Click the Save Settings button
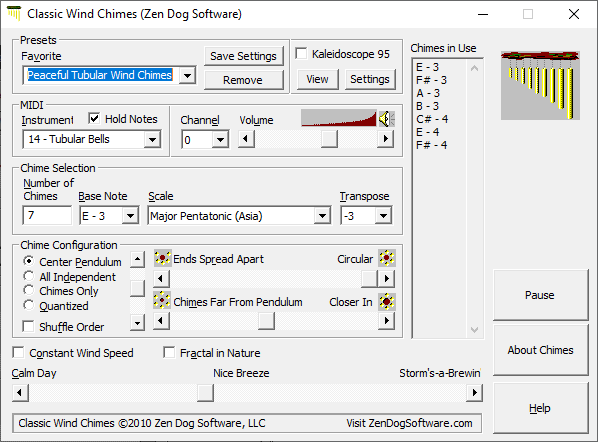Image resolution: width=598 pixels, height=442 pixels. point(243,56)
